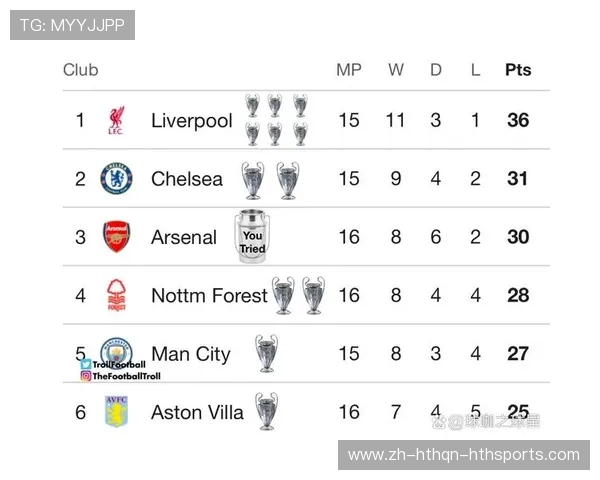
Task: Open the Liverpool team name
Action: pyautogui.click(x=191, y=121)
